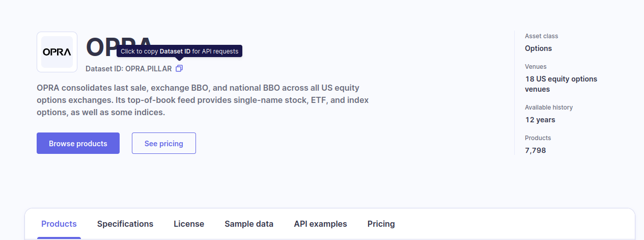
Task: Switch to the Products tab
Action: [x=59, y=224]
